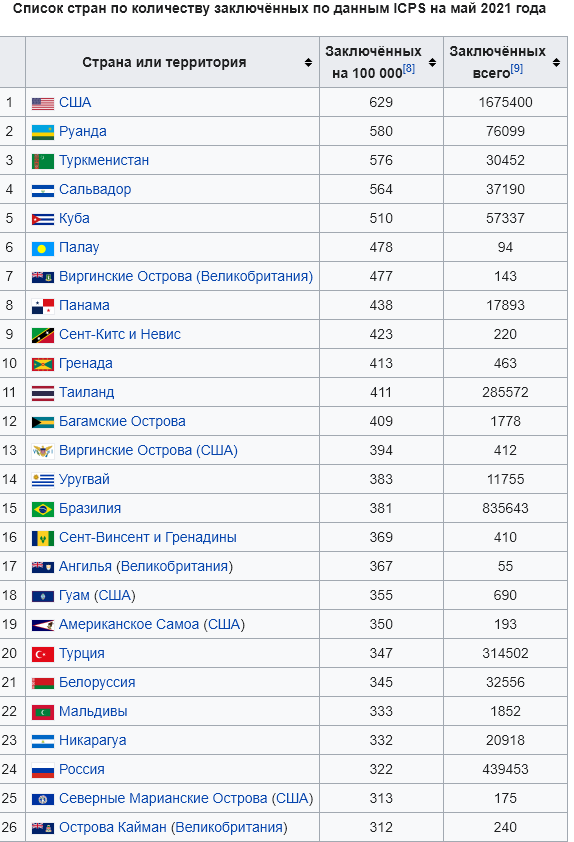Select the cell with value 629
Screen dimensions: 574x842
point(381,103)
